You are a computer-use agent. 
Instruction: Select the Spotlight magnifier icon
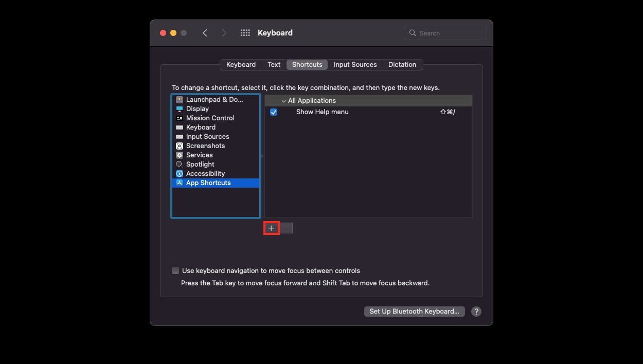(179, 165)
